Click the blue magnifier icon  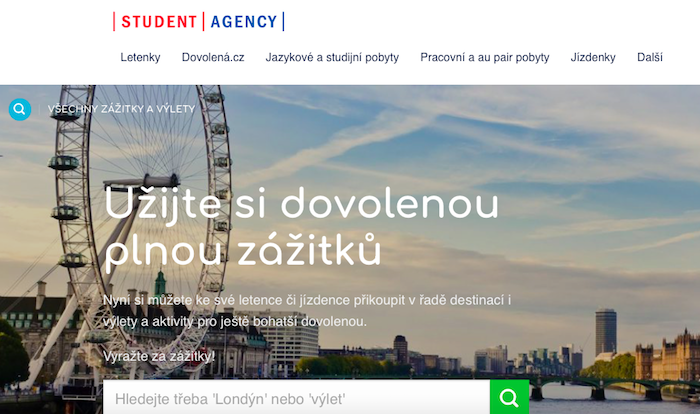(20, 109)
